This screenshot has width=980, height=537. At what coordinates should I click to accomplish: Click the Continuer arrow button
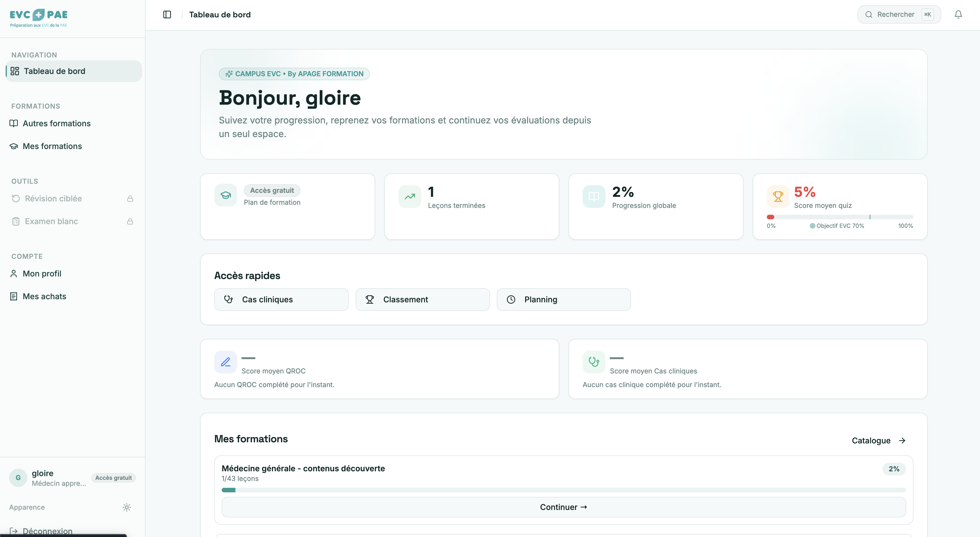pos(563,507)
